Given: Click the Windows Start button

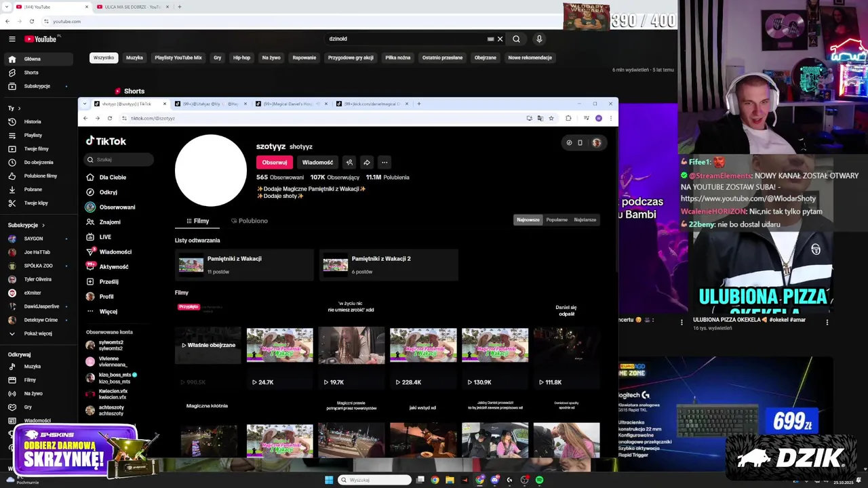Looking at the screenshot, I should click(329, 480).
